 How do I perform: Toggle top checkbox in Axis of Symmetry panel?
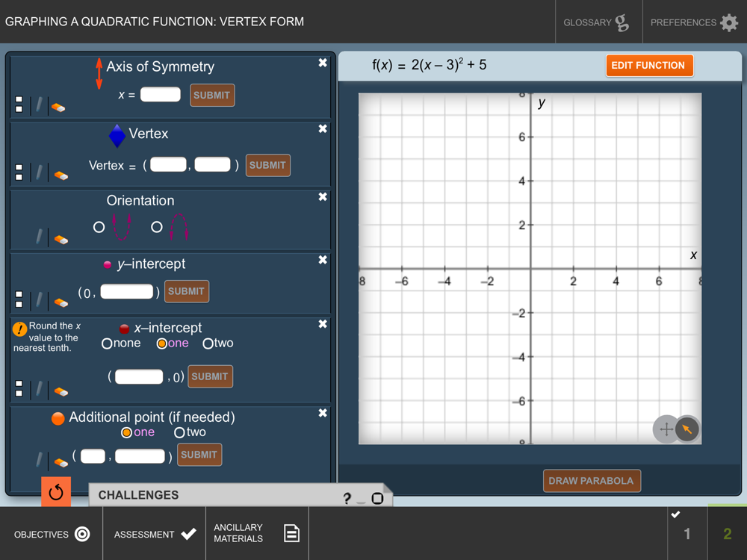[x=19, y=99]
